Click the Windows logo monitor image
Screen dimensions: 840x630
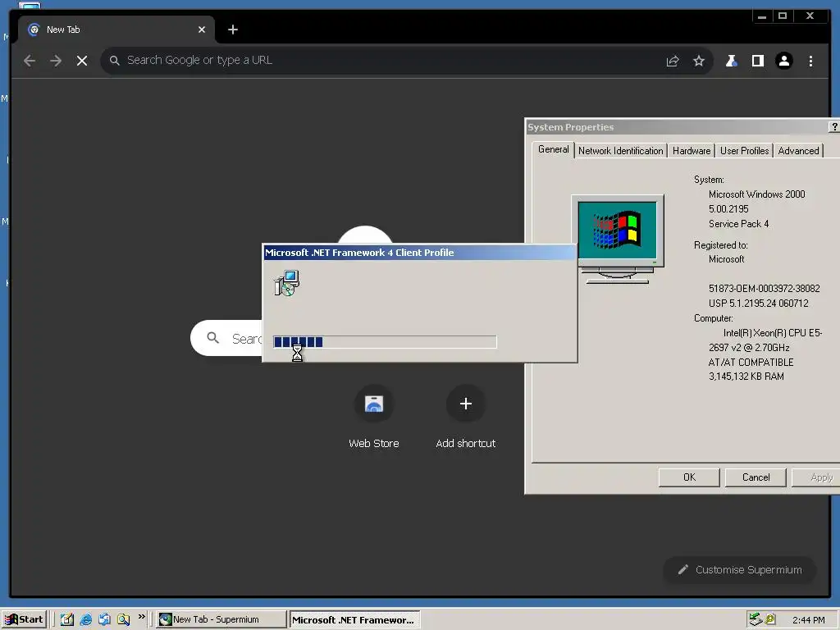618,239
